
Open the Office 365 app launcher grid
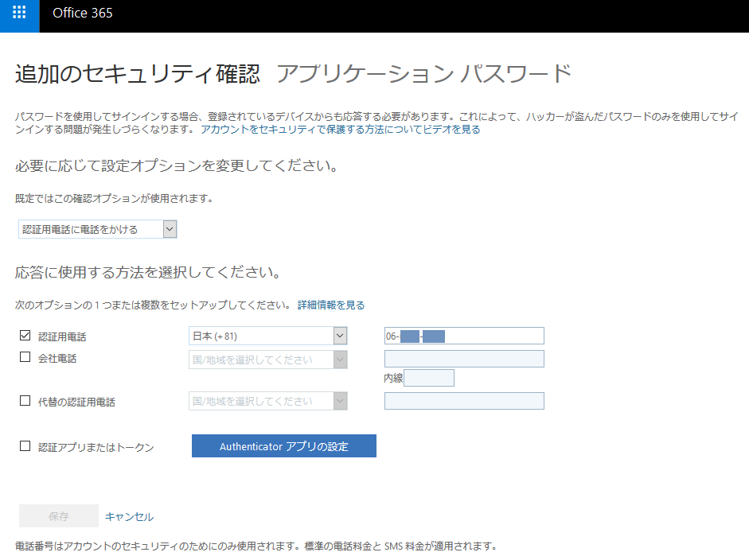click(19, 14)
